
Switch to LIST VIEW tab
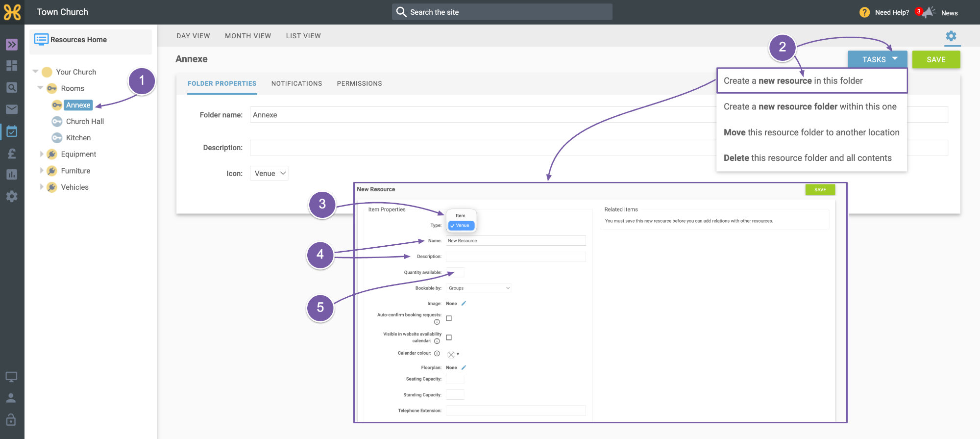click(303, 36)
